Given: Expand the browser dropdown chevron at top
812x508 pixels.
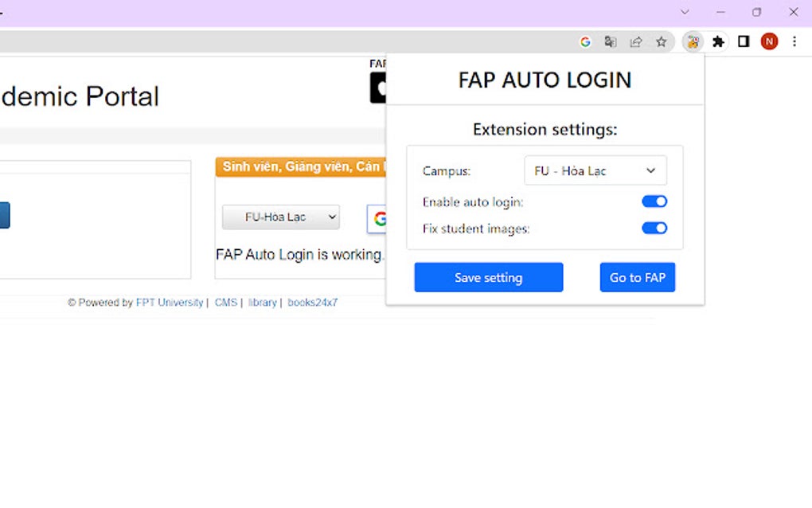Looking at the screenshot, I should click(x=685, y=12).
